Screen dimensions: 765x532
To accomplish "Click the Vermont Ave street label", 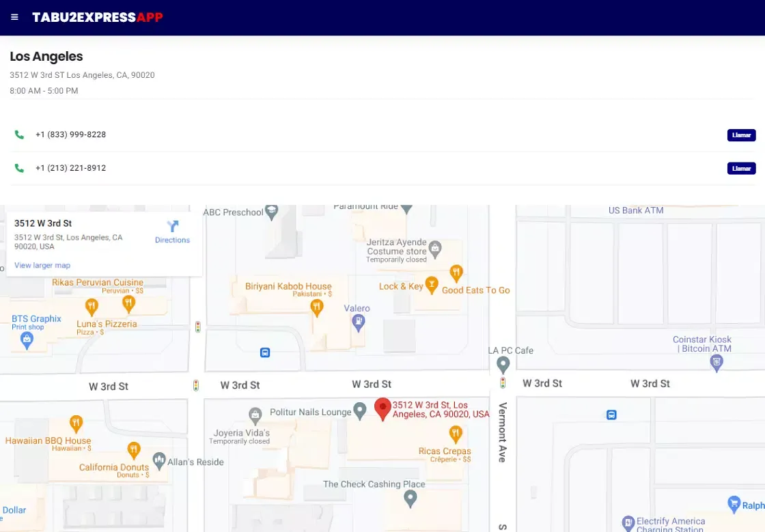I will 503,432.
